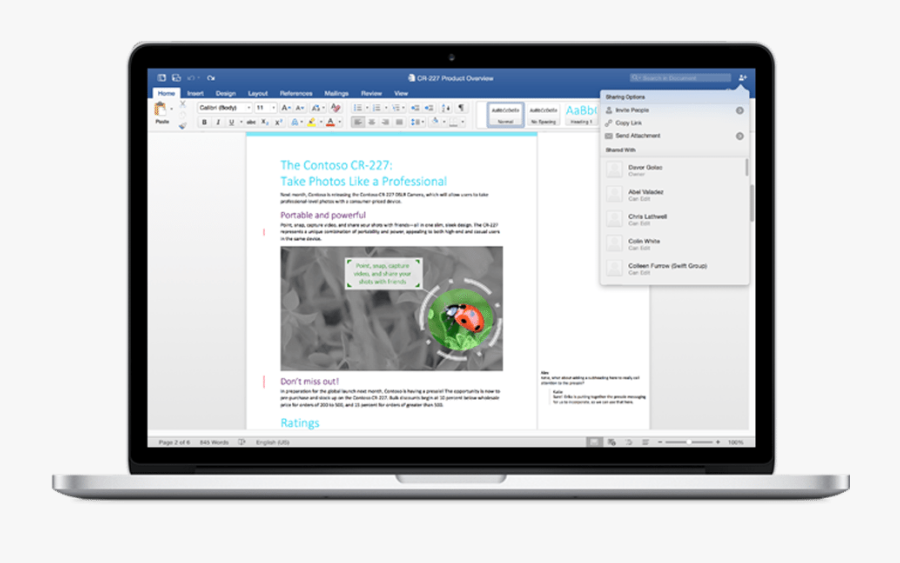Screen dimensions: 900x563
Task: Click Invite People in Sharing Options
Action: click(x=632, y=110)
